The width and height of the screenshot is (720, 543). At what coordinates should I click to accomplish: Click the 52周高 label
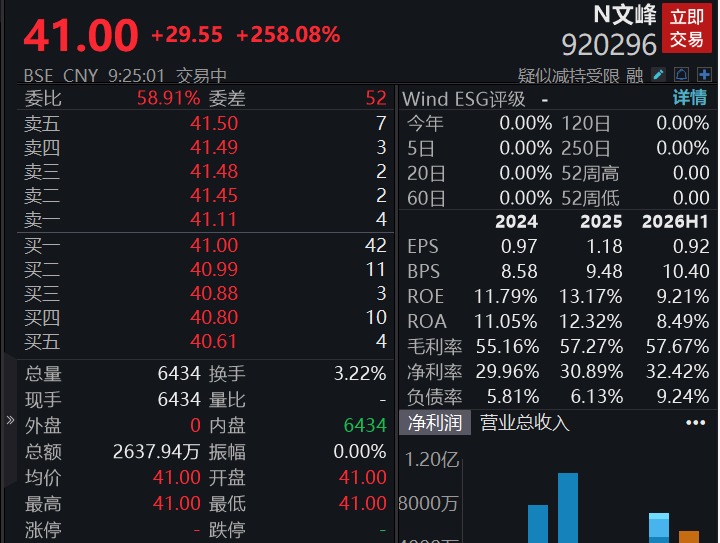tap(590, 174)
